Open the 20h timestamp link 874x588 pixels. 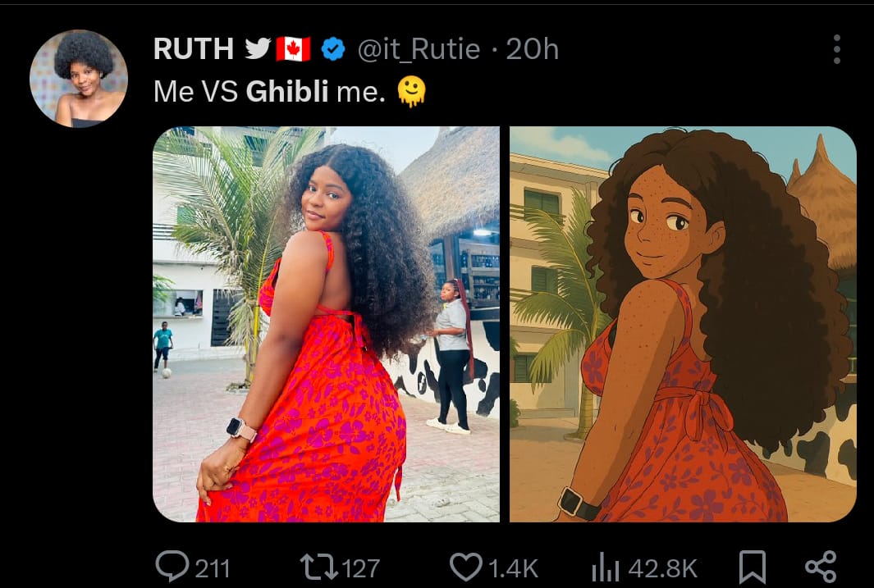click(x=533, y=49)
